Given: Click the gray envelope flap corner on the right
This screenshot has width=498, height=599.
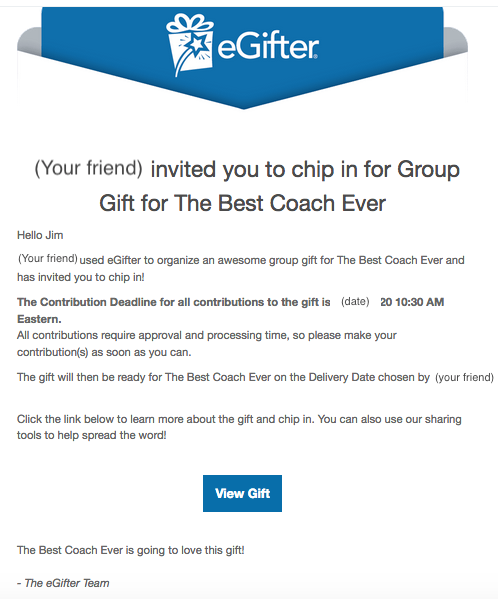Looking at the screenshot, I should pos(456,41).
